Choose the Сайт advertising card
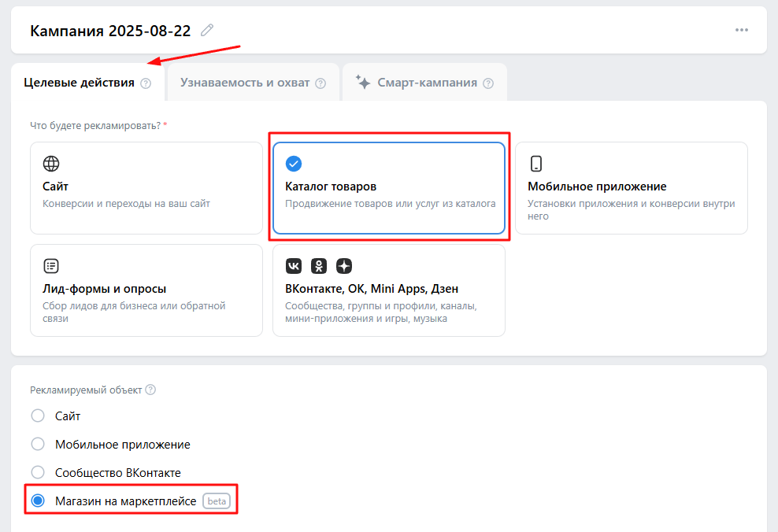Viewport: 778px width, 532px height. (x=146, y=188)
